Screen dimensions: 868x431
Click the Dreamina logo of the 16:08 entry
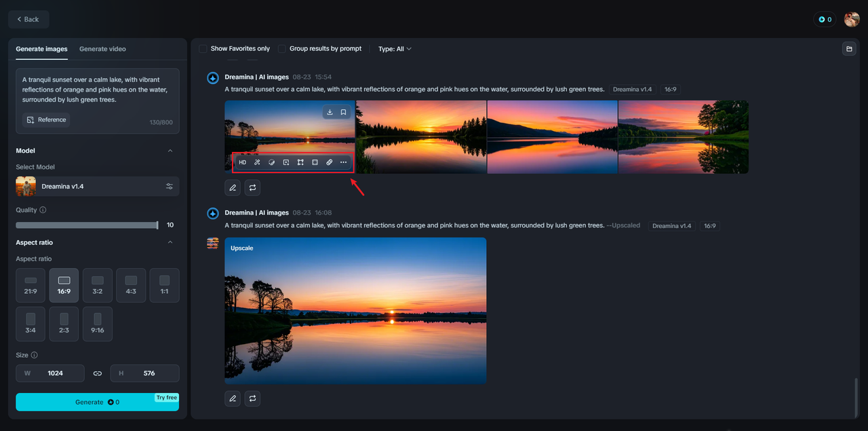213,214
